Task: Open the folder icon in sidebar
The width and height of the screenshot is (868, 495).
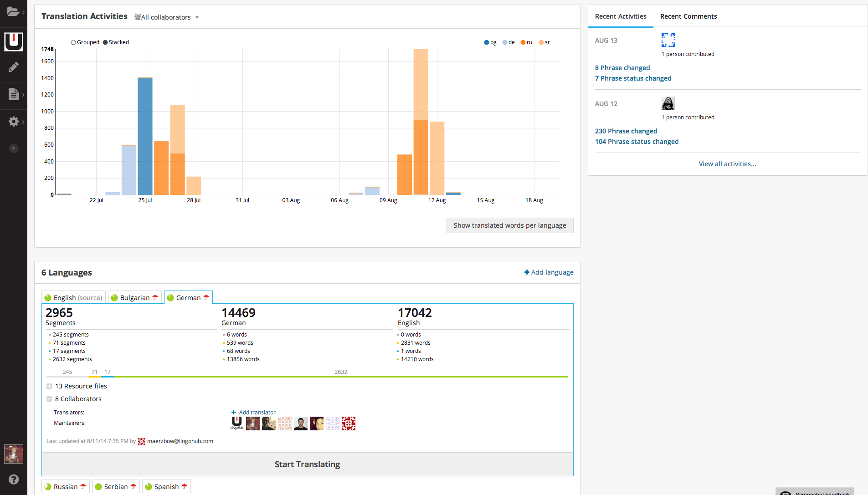Action: [x=13, y=12]
